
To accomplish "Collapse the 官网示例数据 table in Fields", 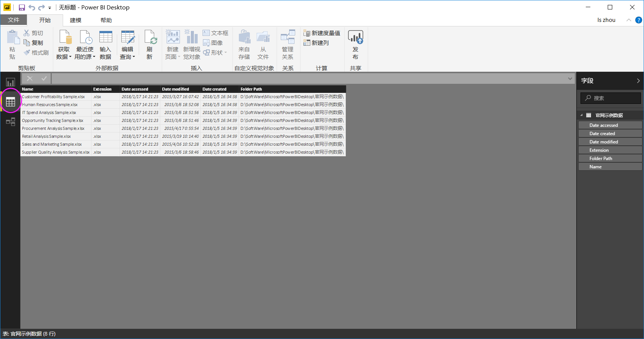I will [x=582, y=116].
